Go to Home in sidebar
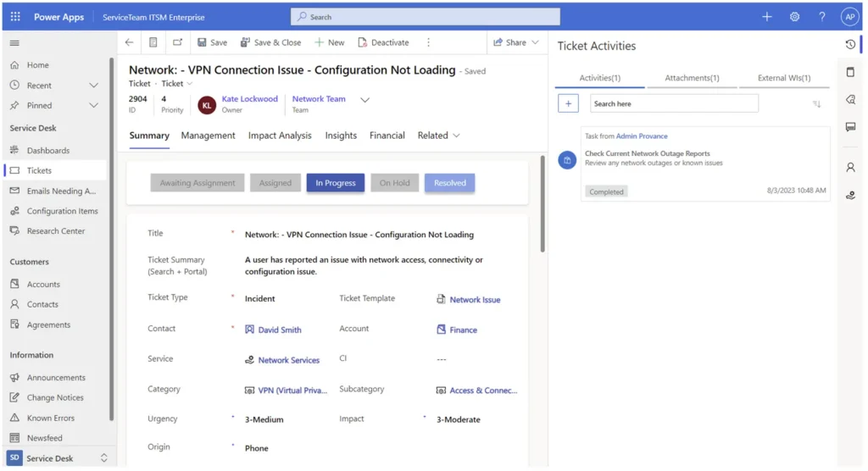Viewport: 868px width, 471px height. click(37, 64)
